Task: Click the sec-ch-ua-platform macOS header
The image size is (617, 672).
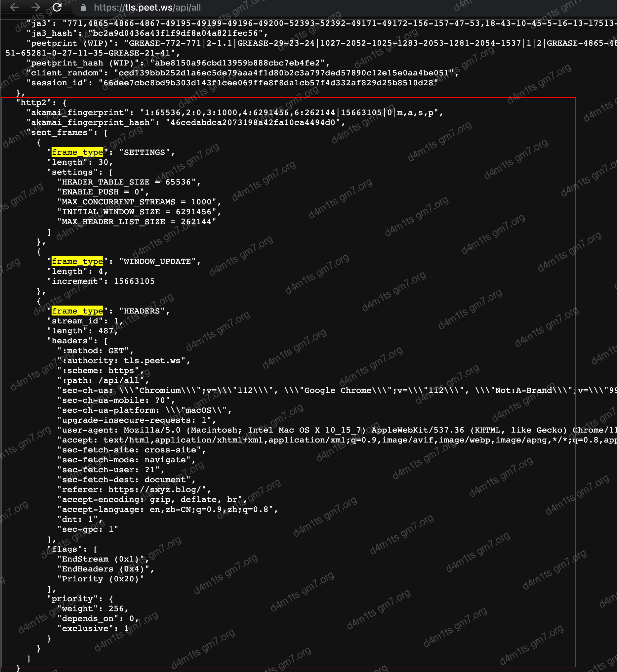Action: [144, 410]
